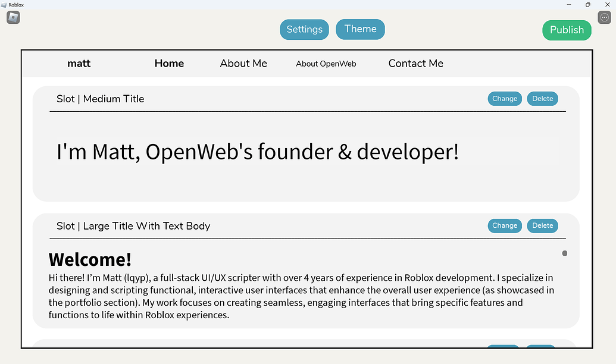Open the About OpenWeb tab
This screenshot has height=364, width=616.
point(326,64)
